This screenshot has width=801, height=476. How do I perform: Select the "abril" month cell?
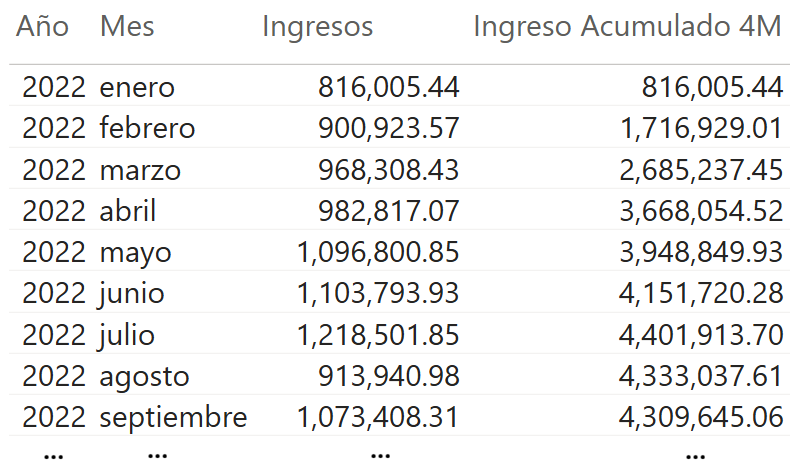[x=128, y=211]
